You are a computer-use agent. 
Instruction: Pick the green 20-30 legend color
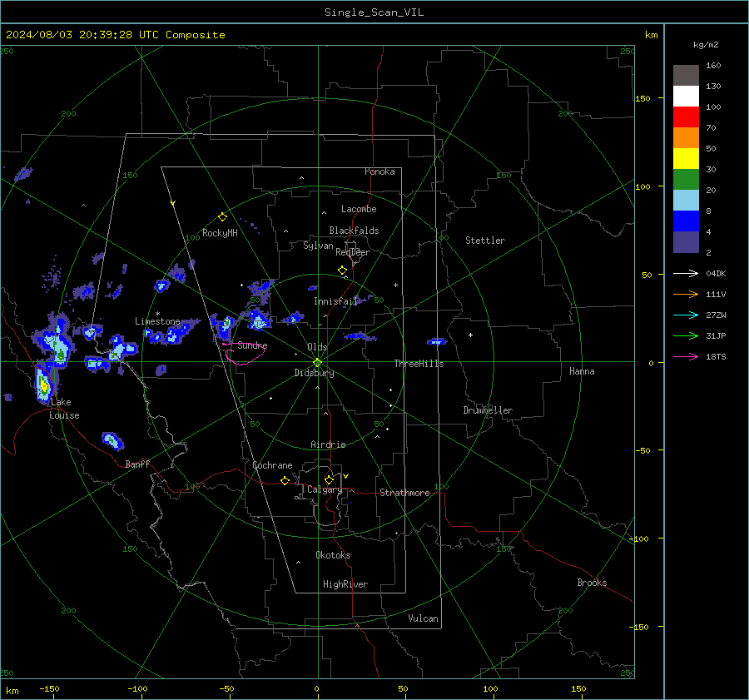point(686,180)
